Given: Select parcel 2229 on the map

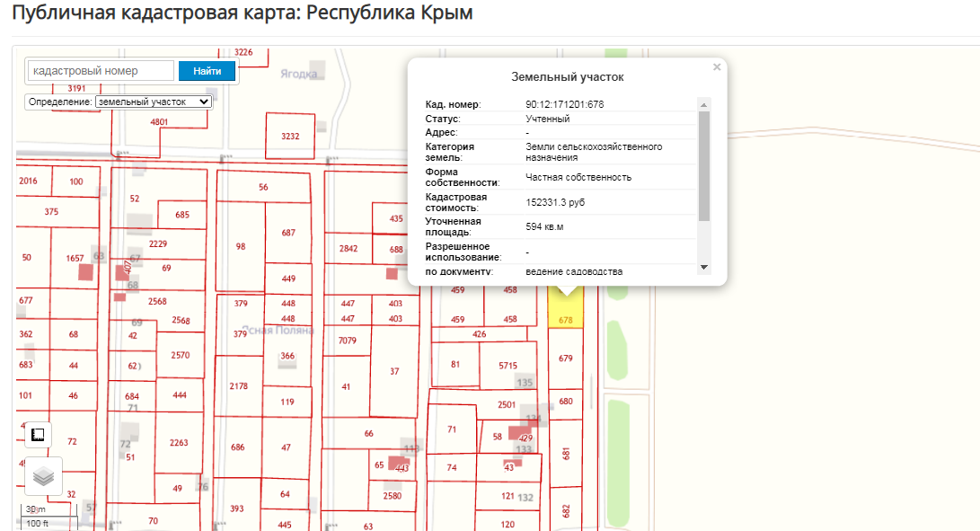Looking at the screenshot, I should point(158,243).
